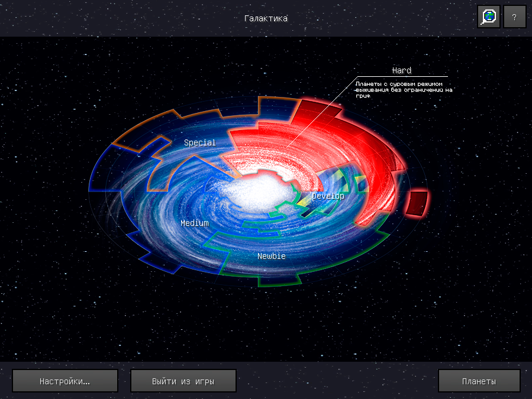Click the Галактика title text
Screen dimensions: 532x399
pos(266,18)
